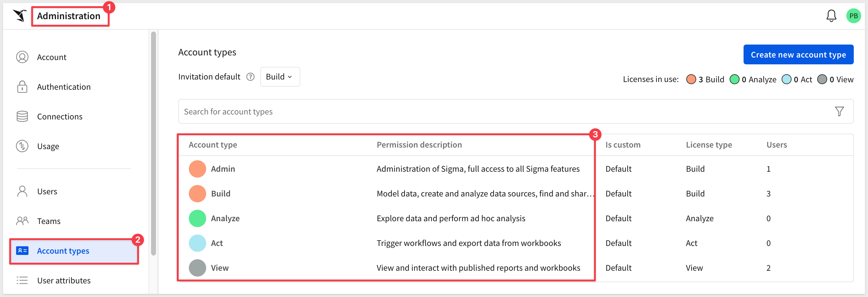Go to Authentication settings

tap(64, 87)
